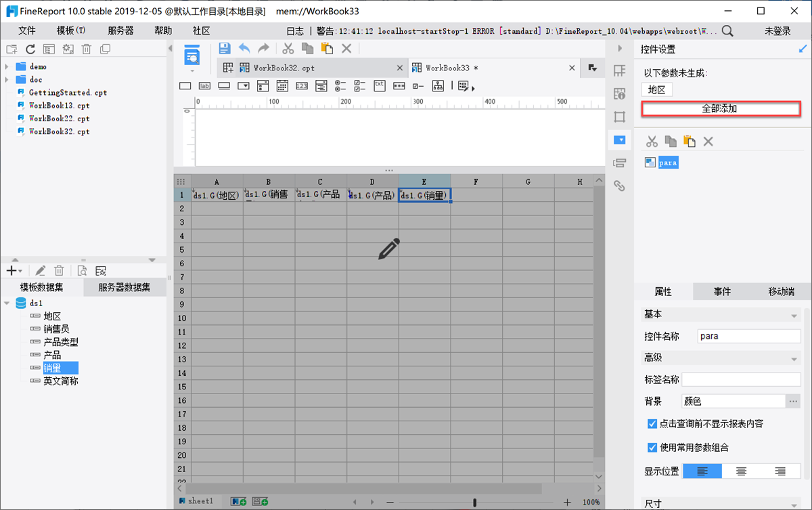Collapse the 基本 section
Image resolution: width=812 pixels, height=510 pixels.
pyautogui.click(x=794, y=315)
